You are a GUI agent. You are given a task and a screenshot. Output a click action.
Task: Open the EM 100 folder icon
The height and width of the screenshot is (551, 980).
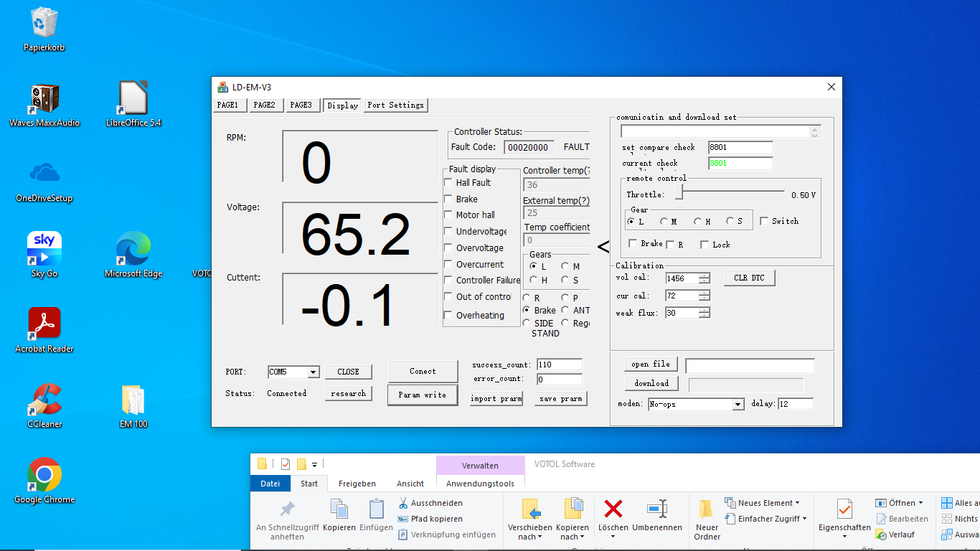pyautogui.click(x=133, y=400)
